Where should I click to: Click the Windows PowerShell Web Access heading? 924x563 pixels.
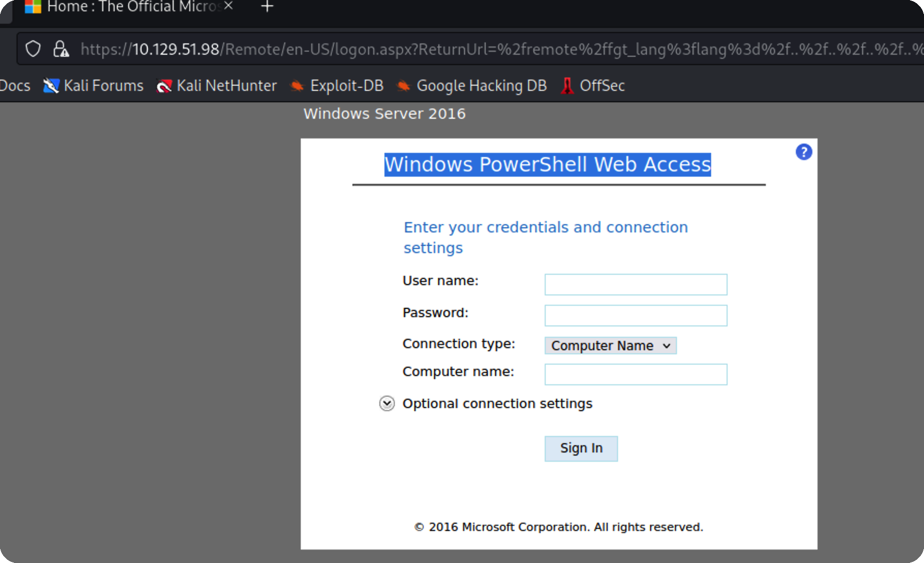(x=548, y=164)
